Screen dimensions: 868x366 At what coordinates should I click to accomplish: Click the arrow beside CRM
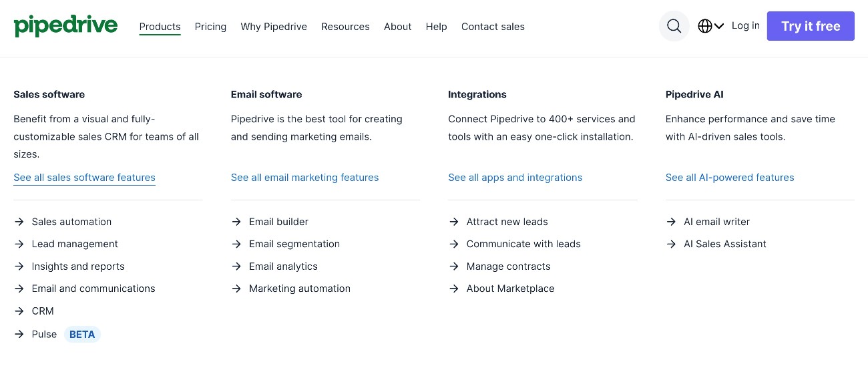coord(19,311)
